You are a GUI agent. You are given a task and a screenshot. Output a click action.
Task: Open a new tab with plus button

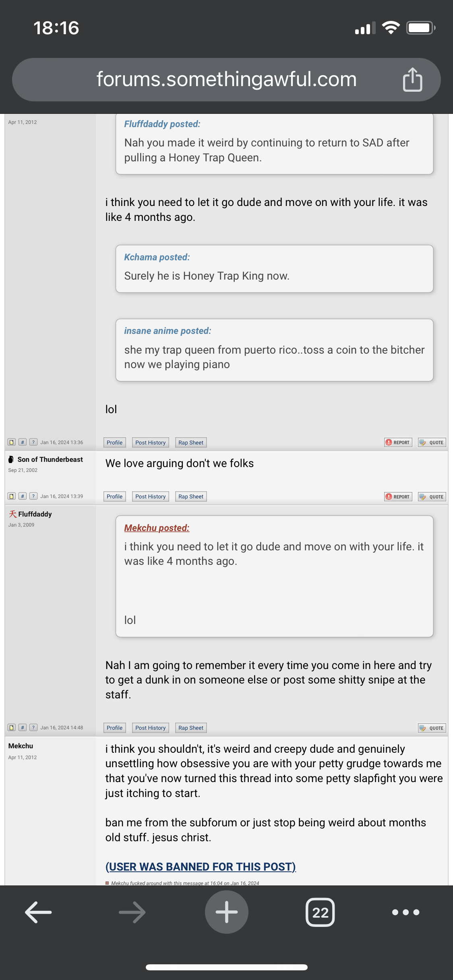click(x=227, y=912)
